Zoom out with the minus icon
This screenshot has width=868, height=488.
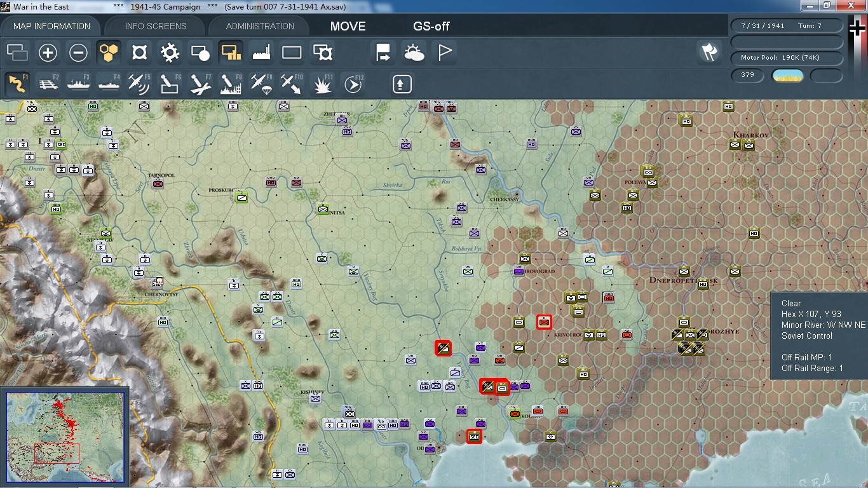78,52
